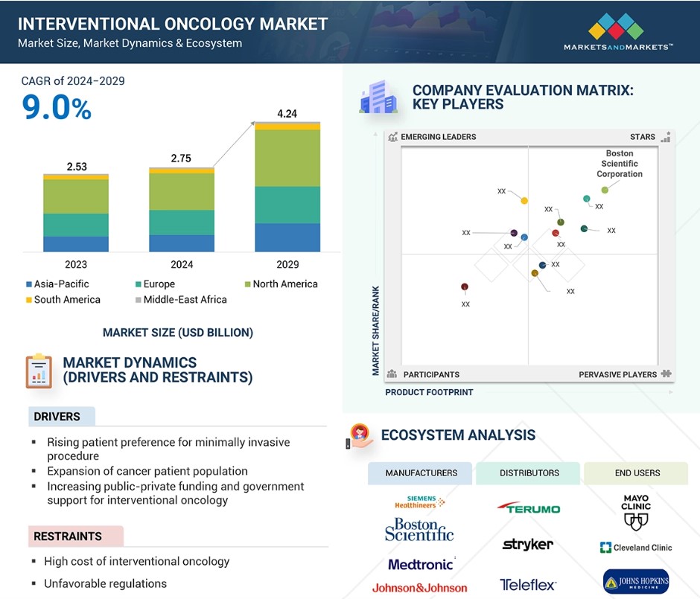This screenshot has height=599, width=700.
Task: Click the "2.53" value above the 2023 bar
Action: coord(77,167)
